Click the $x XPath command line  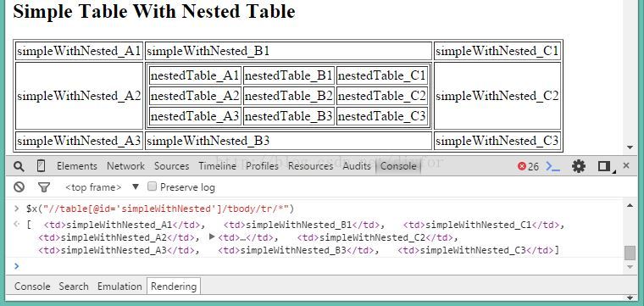(160, 209)
